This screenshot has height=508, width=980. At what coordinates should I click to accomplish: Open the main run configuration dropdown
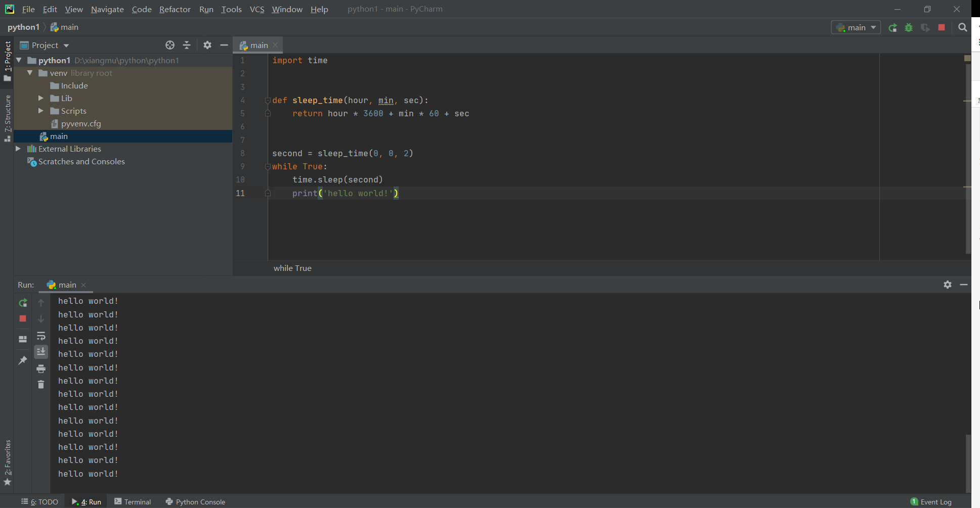pos(856,27)
